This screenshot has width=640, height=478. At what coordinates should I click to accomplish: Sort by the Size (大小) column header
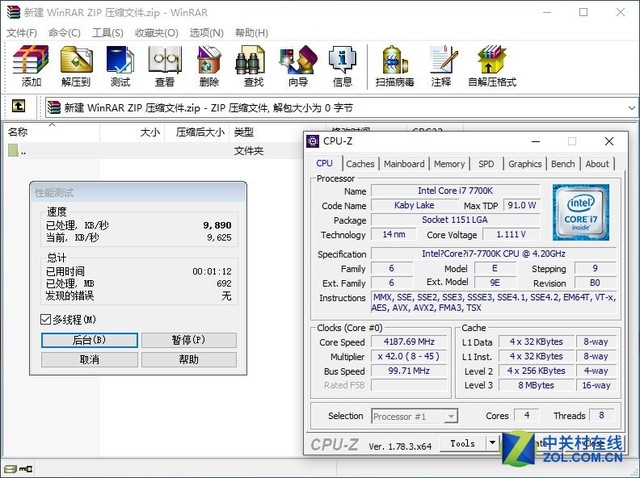pos(132,132)
